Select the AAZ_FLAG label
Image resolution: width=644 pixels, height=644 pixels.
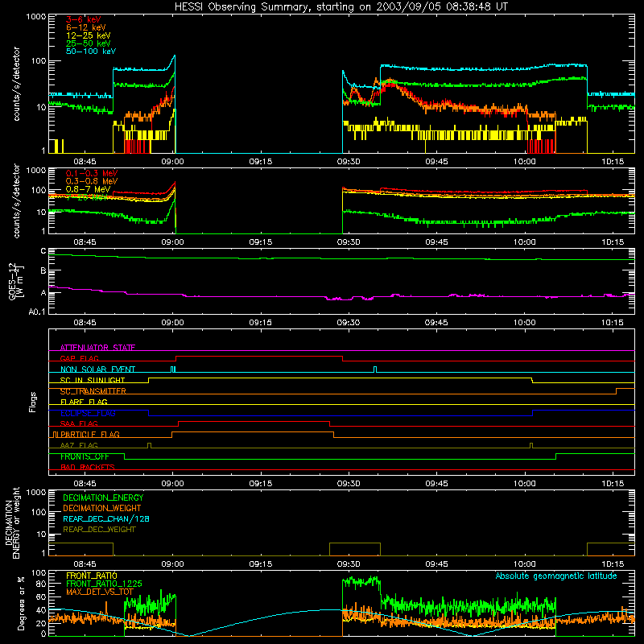coord(79,445)
